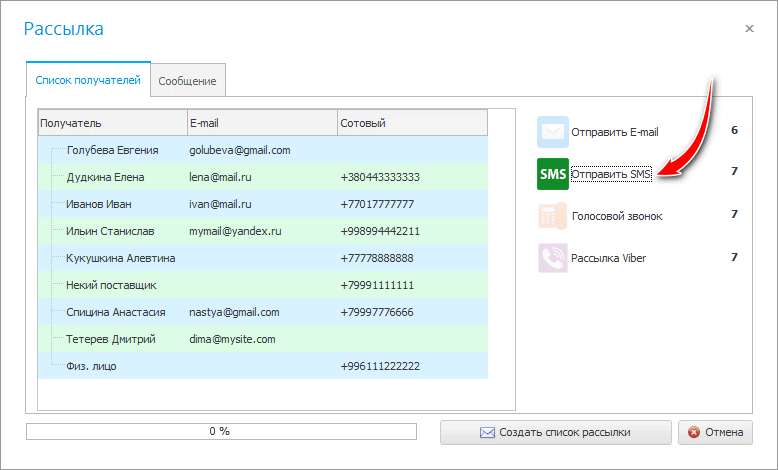Click Отправить E-mail label
The width and height of the screenshot is (778, 470).
(x=615, y=132)
